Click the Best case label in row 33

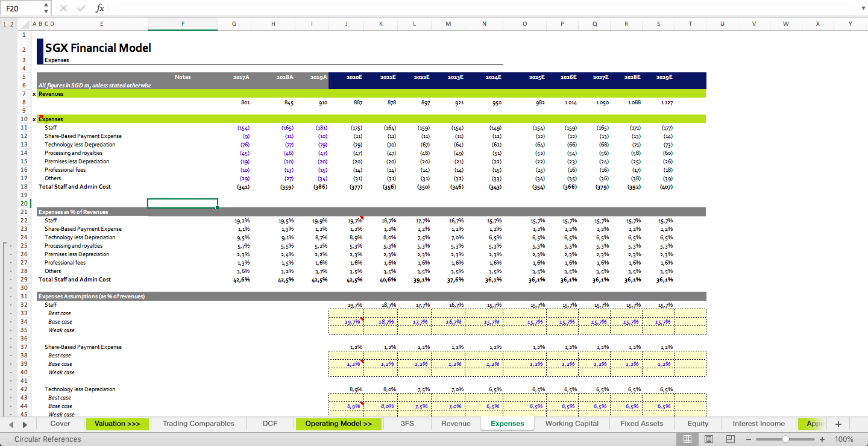tap(60, 313)
